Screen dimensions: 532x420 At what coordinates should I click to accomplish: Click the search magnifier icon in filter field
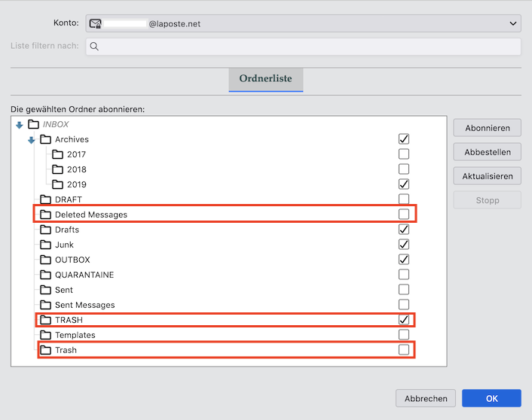point(94,47)
